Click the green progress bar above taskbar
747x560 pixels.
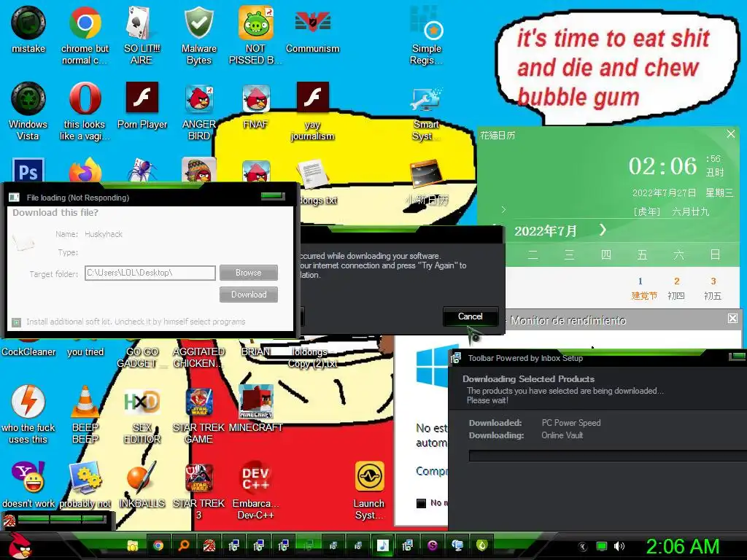click(x=61, y=519)
